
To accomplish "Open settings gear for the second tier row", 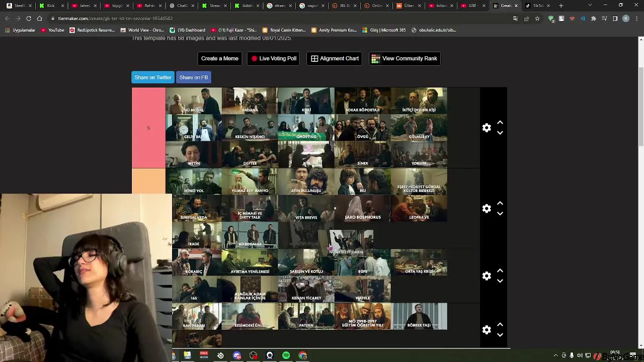I will point(487,208).
